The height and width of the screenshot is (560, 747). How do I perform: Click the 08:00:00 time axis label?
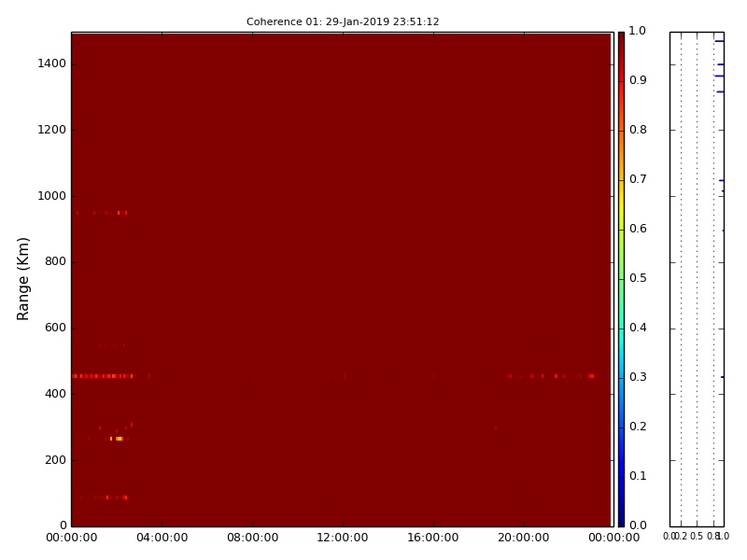pos(252,538)
